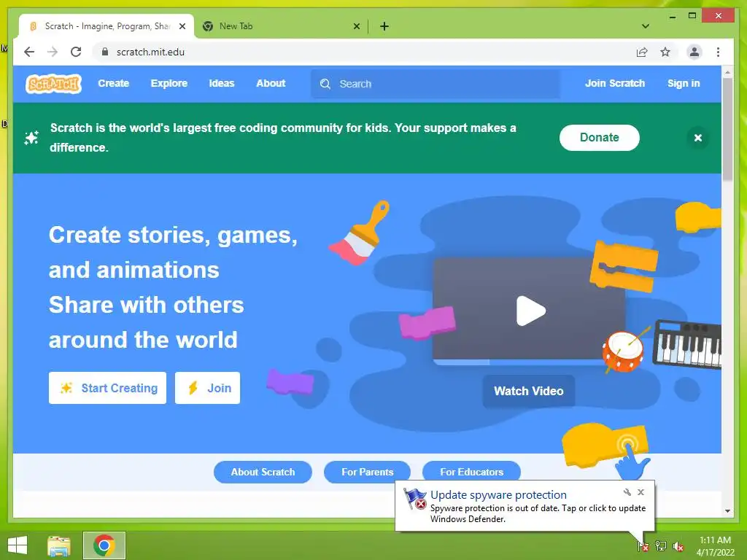This screenshot has width=747, height=560.
Task: Open a new tab with plus button
Action: tap(384, 26)
